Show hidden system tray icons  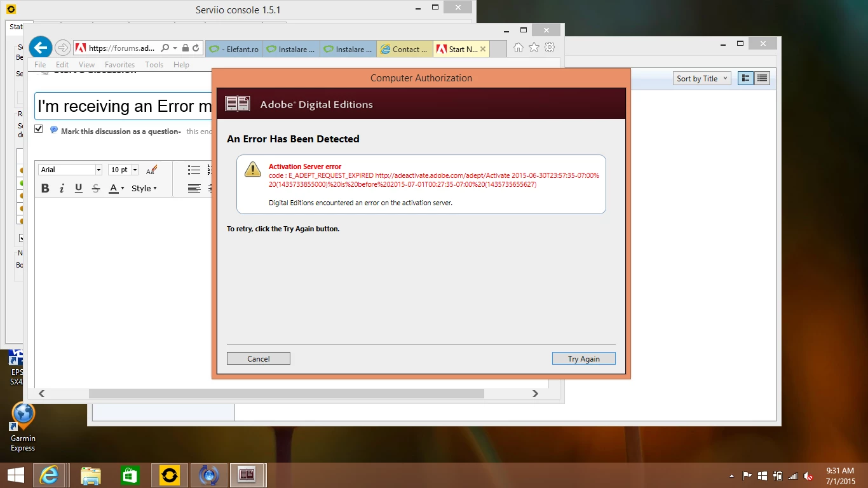(731, 475)
